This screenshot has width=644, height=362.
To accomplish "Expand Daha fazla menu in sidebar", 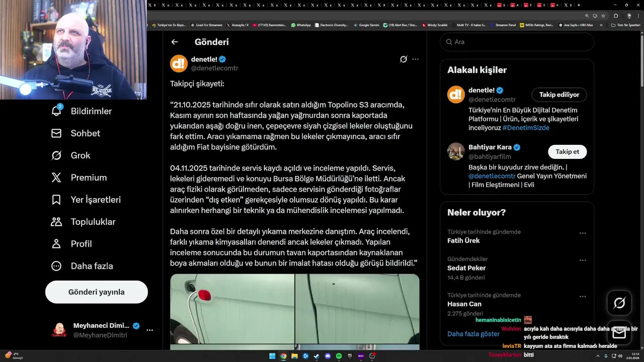I will click(x=82, y=266).
